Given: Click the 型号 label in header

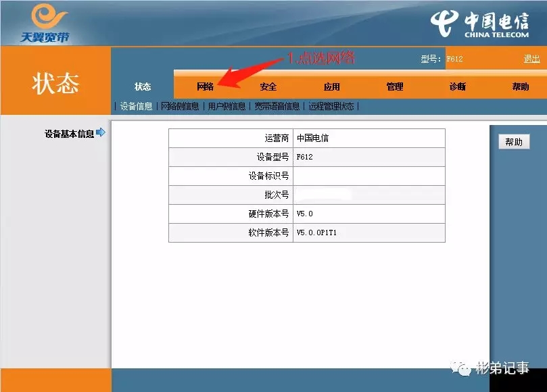Looking at the screenshot, I should 431,59.
